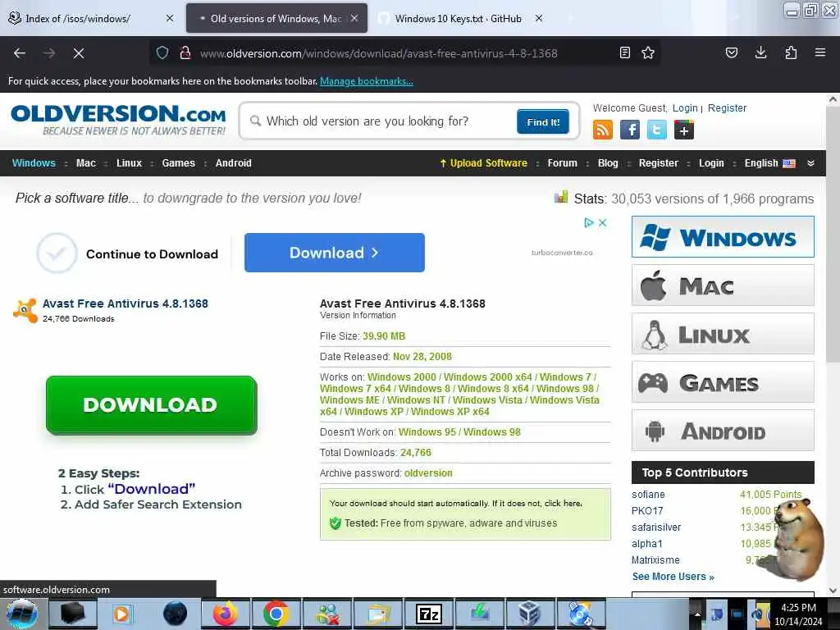The height and width of the screenshot is (630, 840).
Task: Open contributor safarisilver's profile
Action: tap(656, 527)
